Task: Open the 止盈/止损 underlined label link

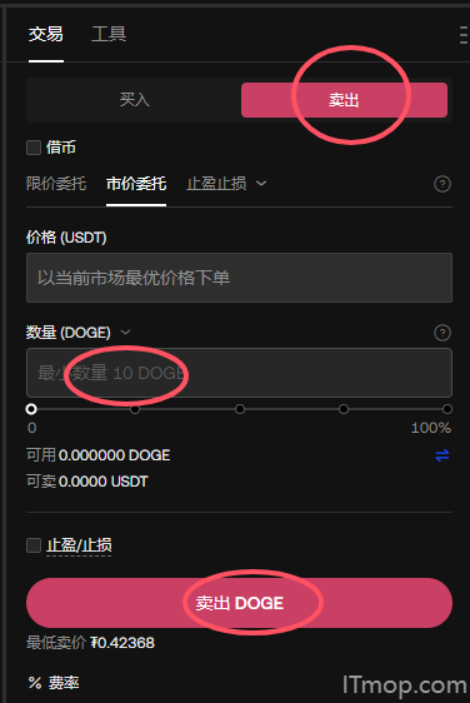Action: click(79, 545)
